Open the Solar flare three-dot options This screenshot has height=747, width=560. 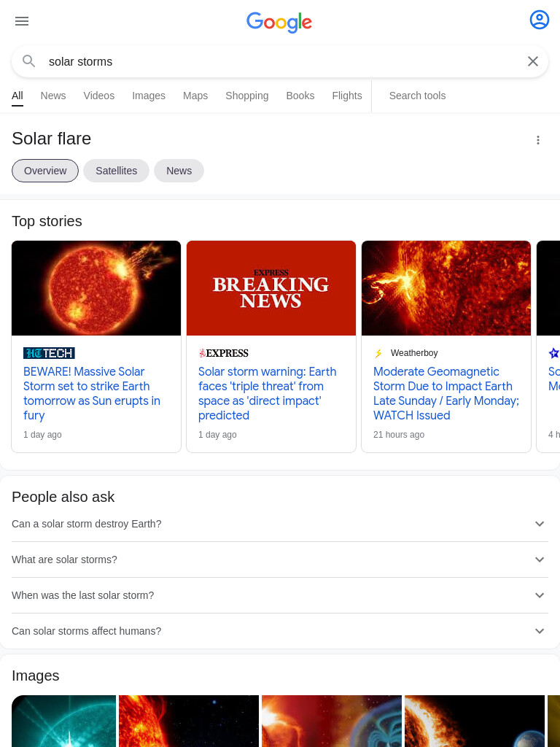537,140
